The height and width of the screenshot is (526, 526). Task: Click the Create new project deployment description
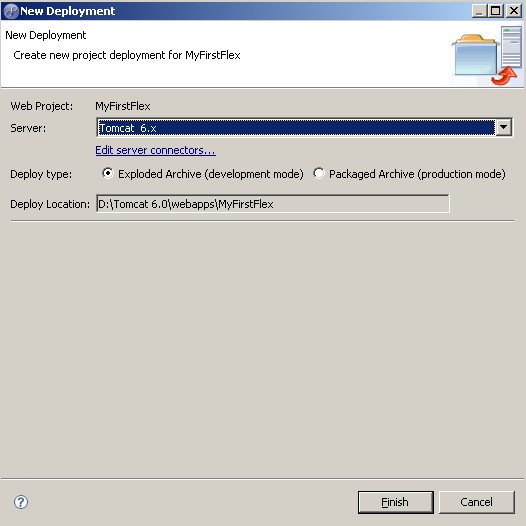[127, 55]
